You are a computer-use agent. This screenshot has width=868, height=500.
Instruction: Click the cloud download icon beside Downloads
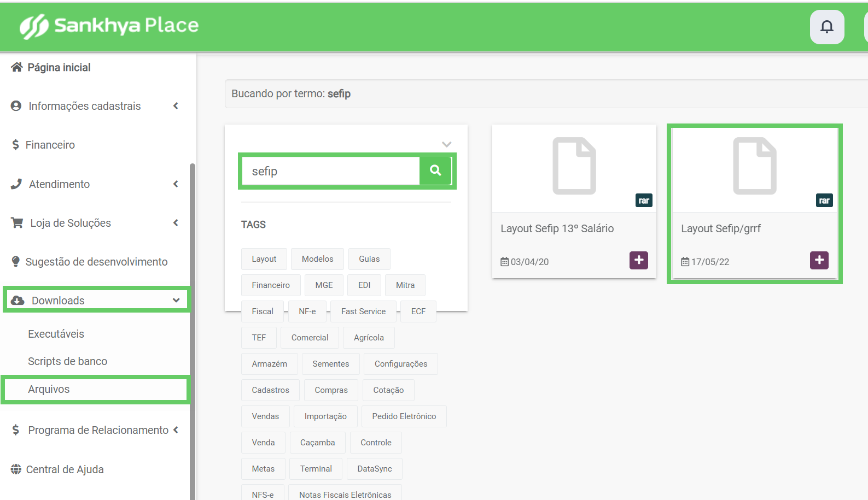pyautogui.click(x=18, y=301)
